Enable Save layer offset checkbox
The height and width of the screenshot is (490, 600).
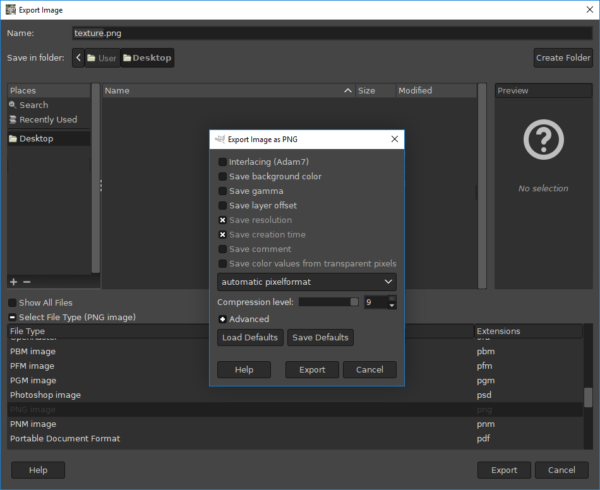222,205
